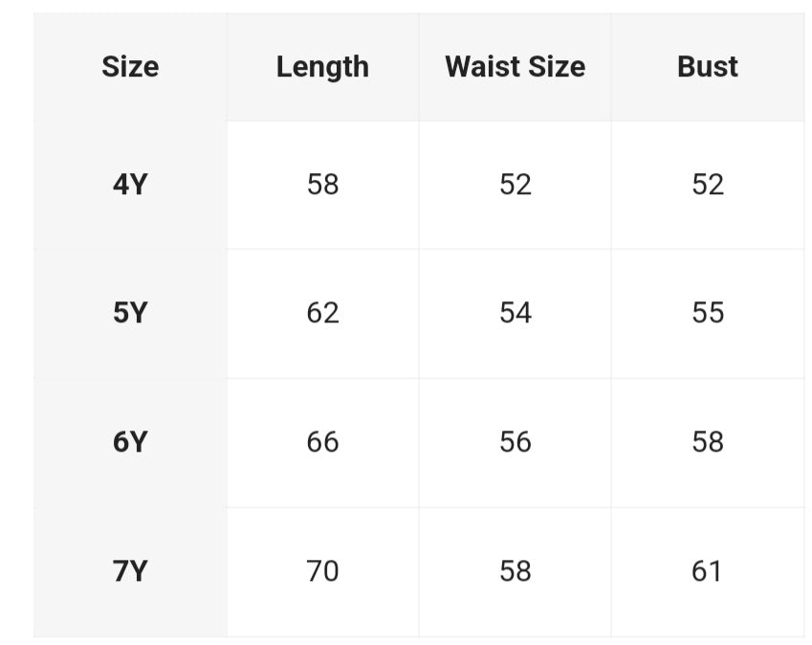Select Bust value 55 for 5Y

click(708, 313)
